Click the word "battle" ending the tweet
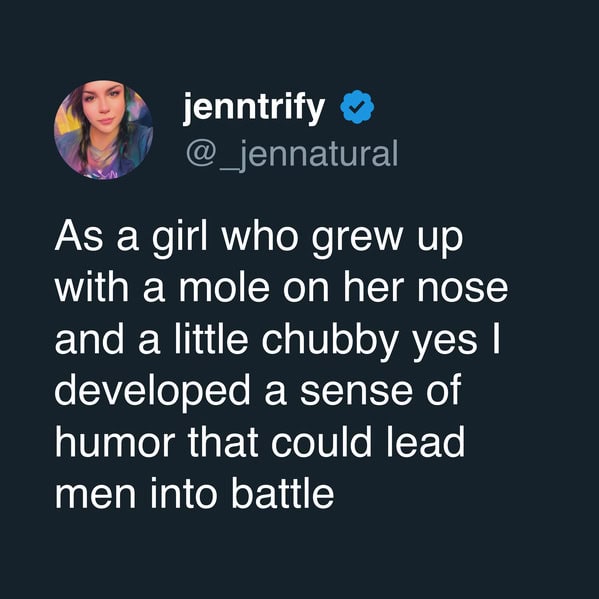Image resolution: width=599 pixels, height=599 pixels. coord(283,493)
